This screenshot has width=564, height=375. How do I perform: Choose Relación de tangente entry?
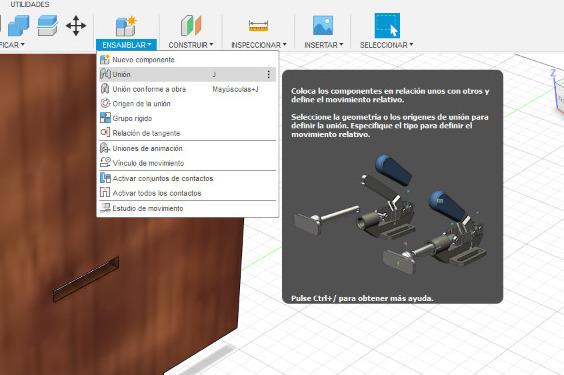[x=187, y=133]
